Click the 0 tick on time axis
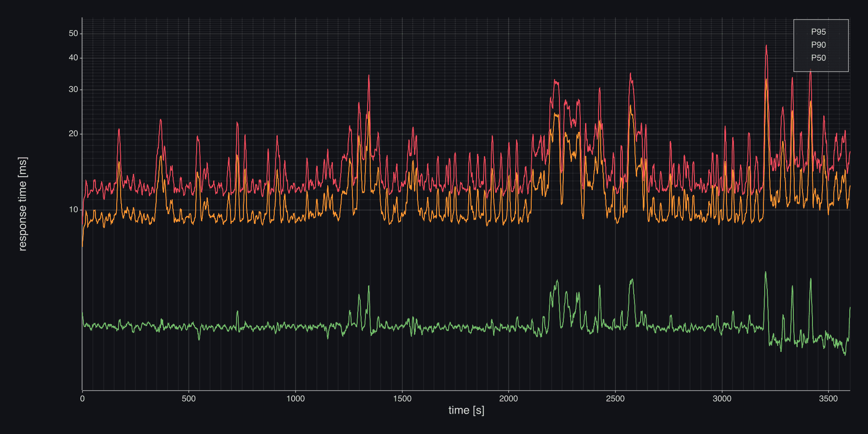The height and width of the screenshot is (434, 868). click(82, 399)
